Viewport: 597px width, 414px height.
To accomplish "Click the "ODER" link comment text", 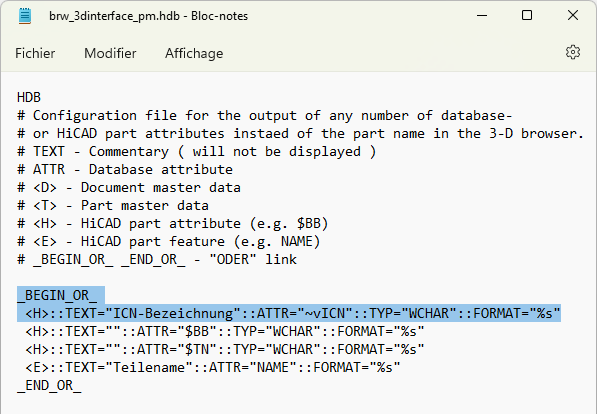I will [253, 259].
